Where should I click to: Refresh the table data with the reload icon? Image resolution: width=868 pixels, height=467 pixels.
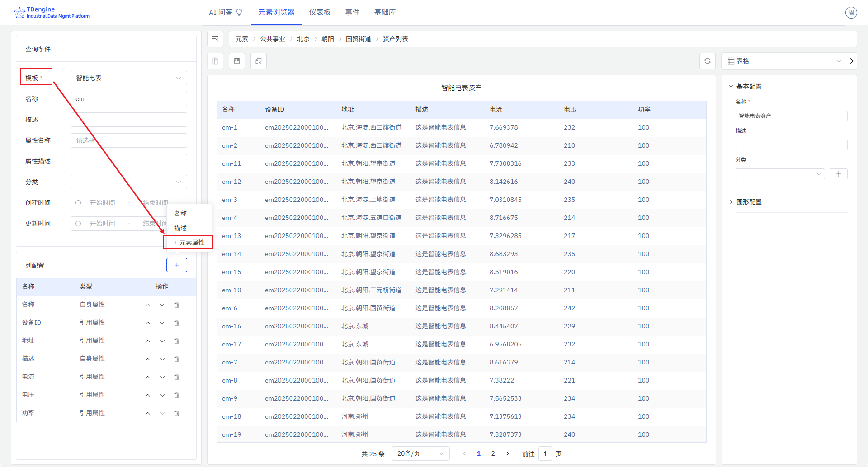708,61
